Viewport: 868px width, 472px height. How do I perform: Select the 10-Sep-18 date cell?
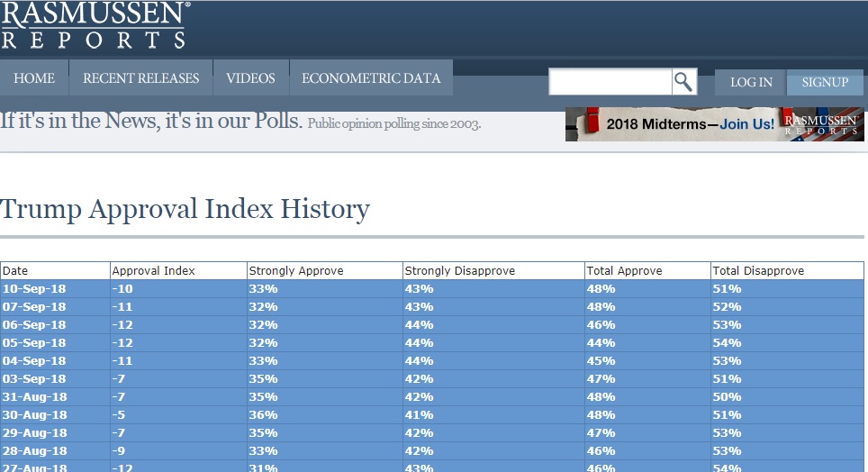pos(34,288)
